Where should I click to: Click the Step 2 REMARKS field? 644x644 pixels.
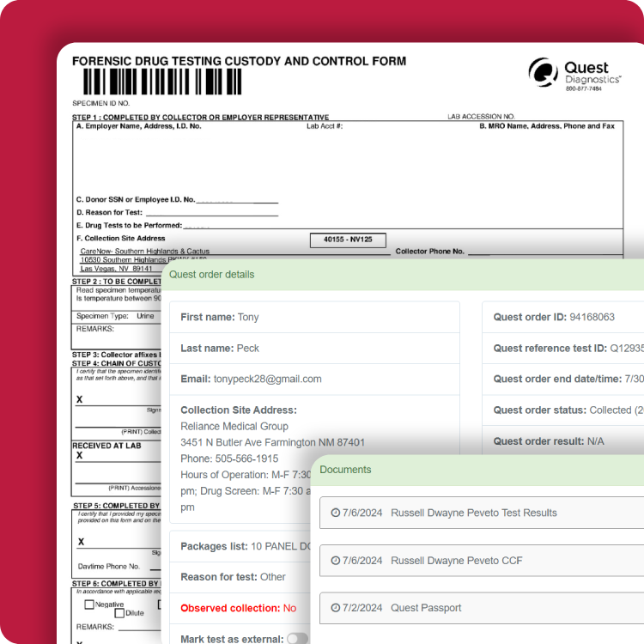click(116, 337)
